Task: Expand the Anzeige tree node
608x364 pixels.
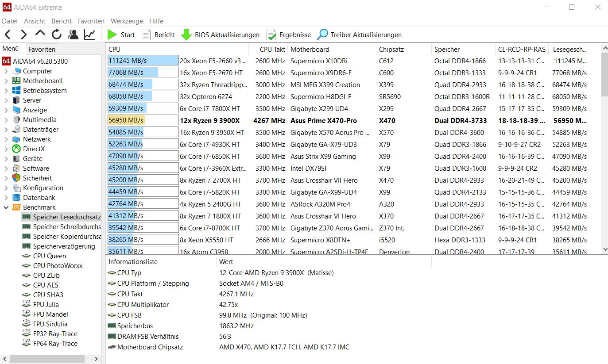Action: pyautogui.click(x=6, y=110)
